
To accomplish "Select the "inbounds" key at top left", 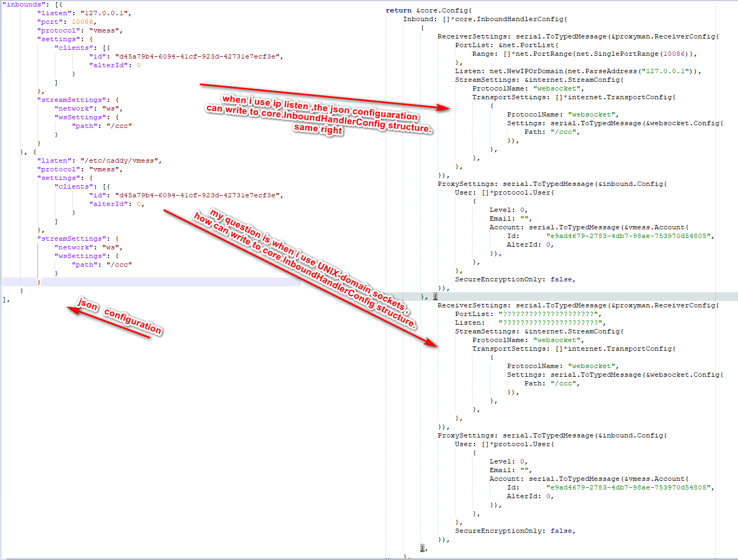I will tap(23, 4).
